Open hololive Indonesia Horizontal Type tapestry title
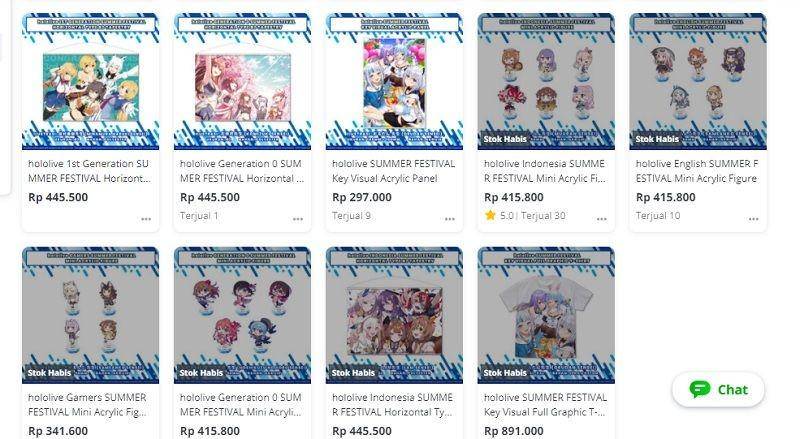 tap(392, 405)
